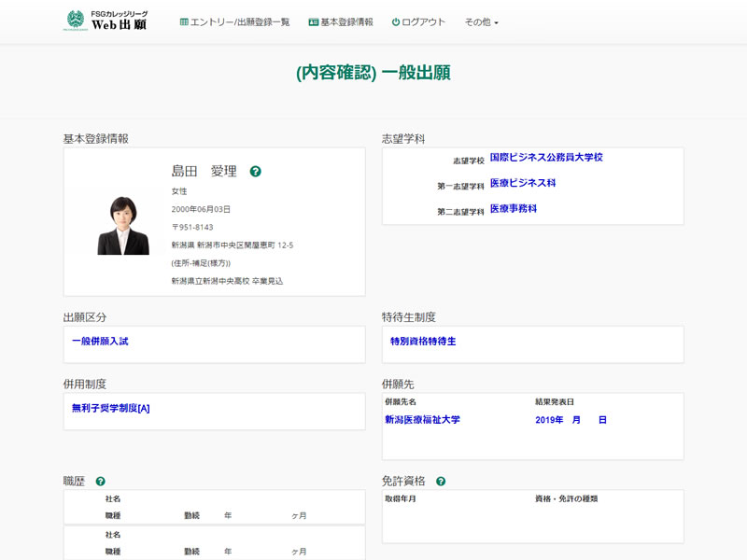This screenshot has height=560, width=747.
Task: Click help icon beside 職歴 heading
Action: pos(100,482)
